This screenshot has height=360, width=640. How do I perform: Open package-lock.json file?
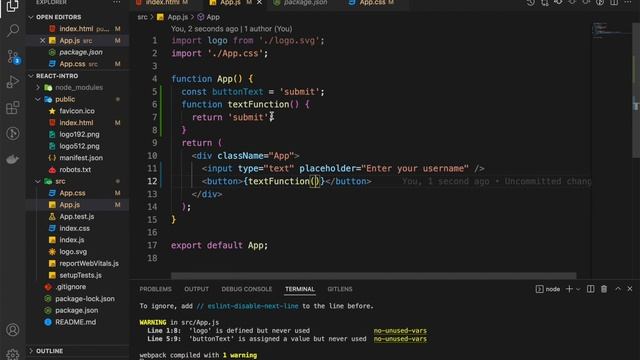point(84,299)
